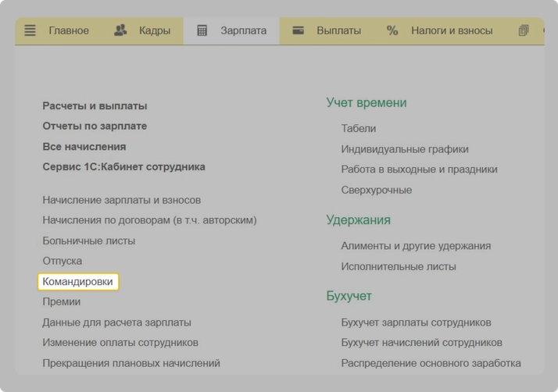Click the people icon for Кадры
The image size is (558, 392).
pyautogui.click(x=120, y=30)
